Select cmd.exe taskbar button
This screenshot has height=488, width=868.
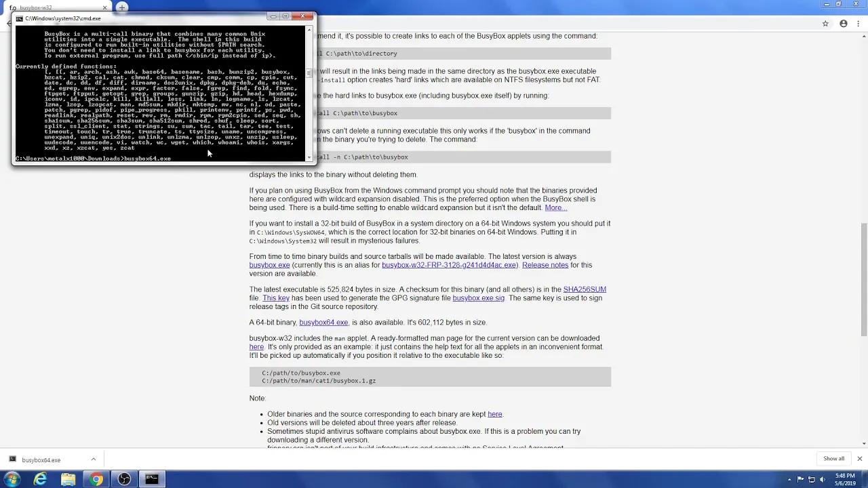[152, 479]
